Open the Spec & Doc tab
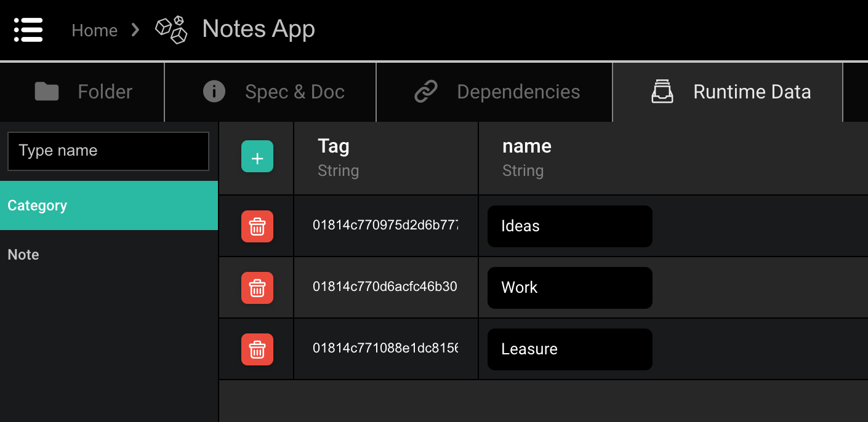This screenshot has height=422, width=868. tap(271, 92)
